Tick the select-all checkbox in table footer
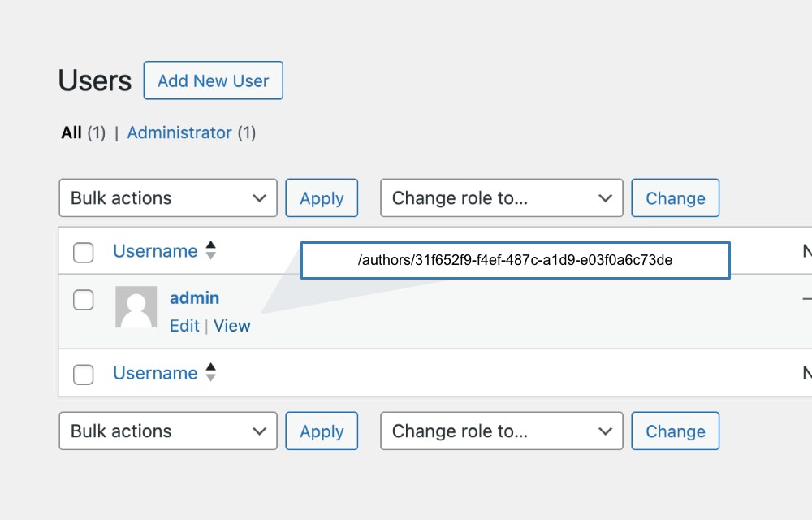Viewport: 812px width, 520px height. coord(84,374)
